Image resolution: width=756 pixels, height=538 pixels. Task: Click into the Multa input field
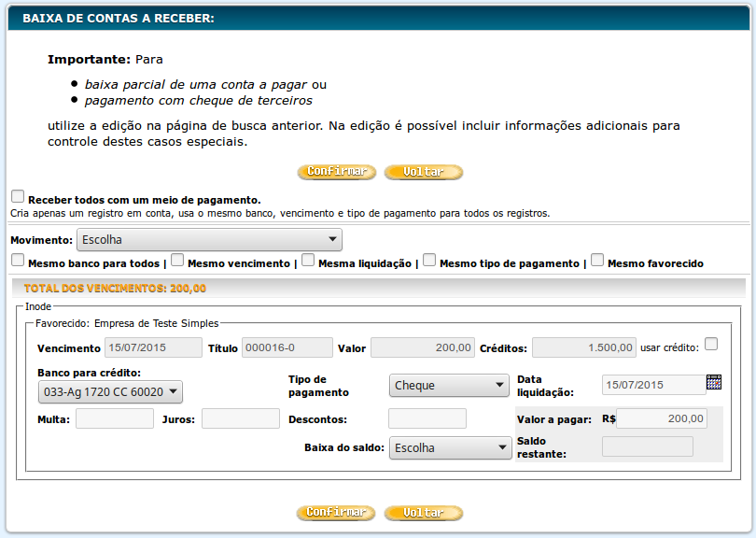pyautogui.click(x=115, y=418)
